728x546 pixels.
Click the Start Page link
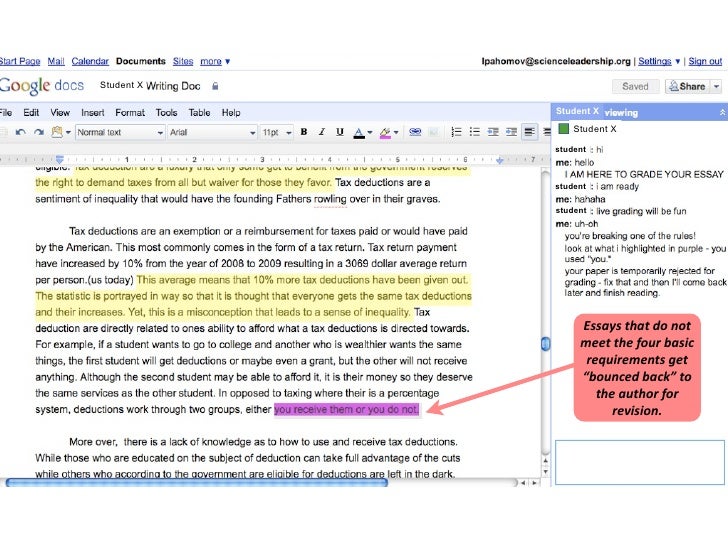[x=20, y=61]
